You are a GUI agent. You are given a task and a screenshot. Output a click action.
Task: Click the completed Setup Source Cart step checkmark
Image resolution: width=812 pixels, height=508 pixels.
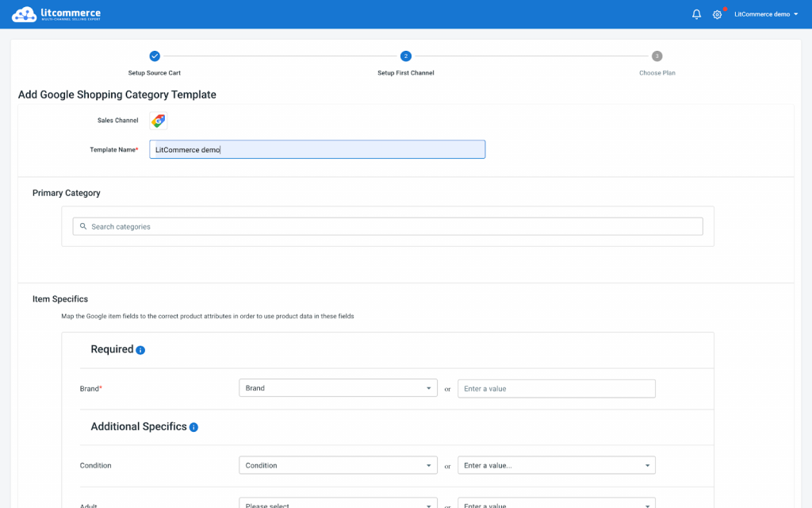click(x=155, y=56)
